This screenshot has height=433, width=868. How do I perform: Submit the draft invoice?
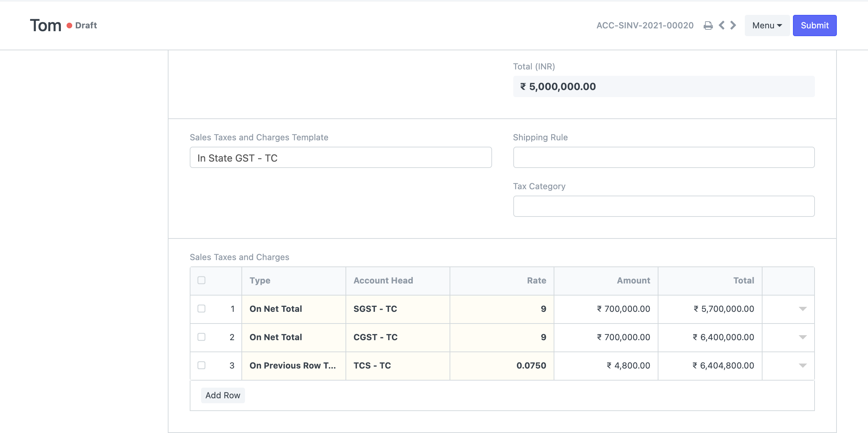coord(815,26)
